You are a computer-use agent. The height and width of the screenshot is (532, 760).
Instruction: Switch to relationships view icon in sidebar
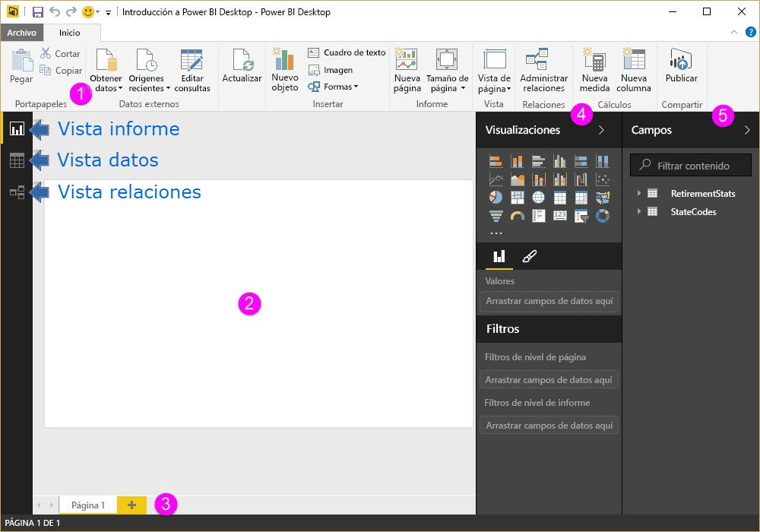pos(17,192)
